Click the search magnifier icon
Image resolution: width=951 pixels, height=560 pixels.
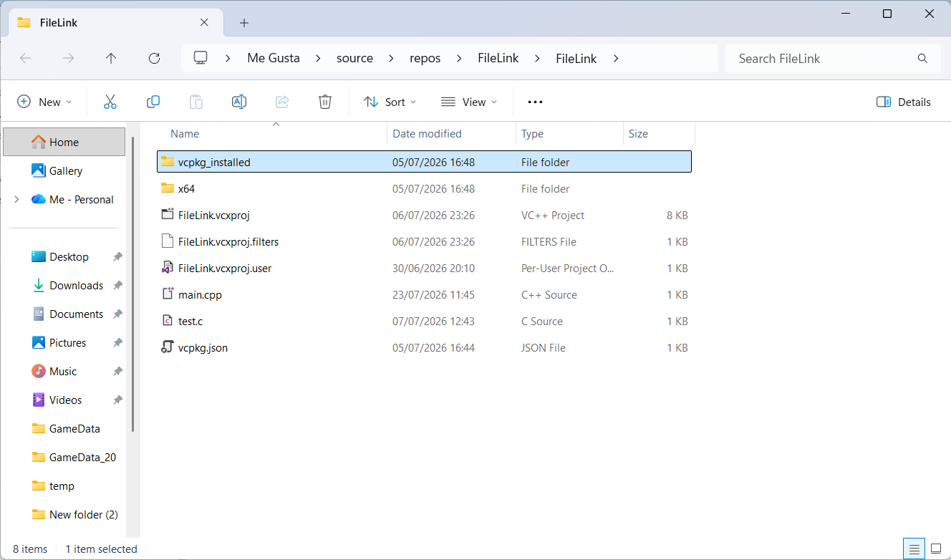pos(922,59)
